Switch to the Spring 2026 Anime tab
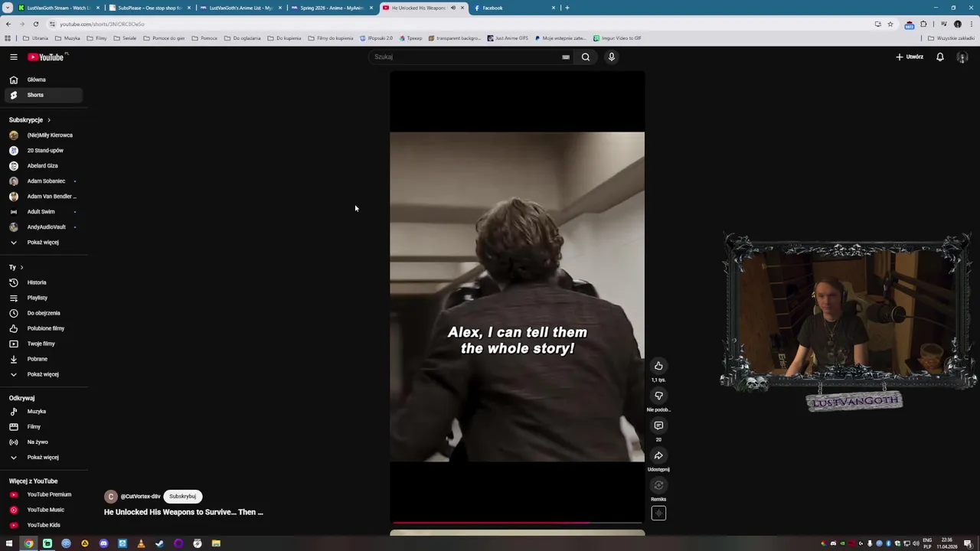980x551 pixels. [x=332, y=8]
